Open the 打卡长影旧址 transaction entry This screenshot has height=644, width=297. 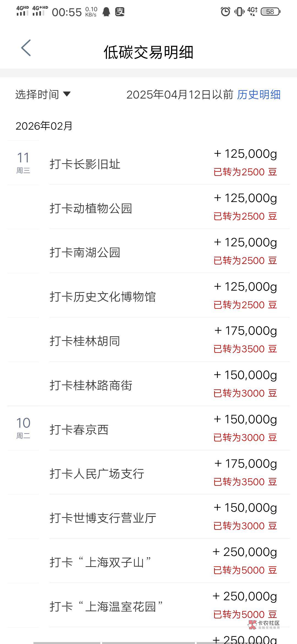[x=85, y=164]
